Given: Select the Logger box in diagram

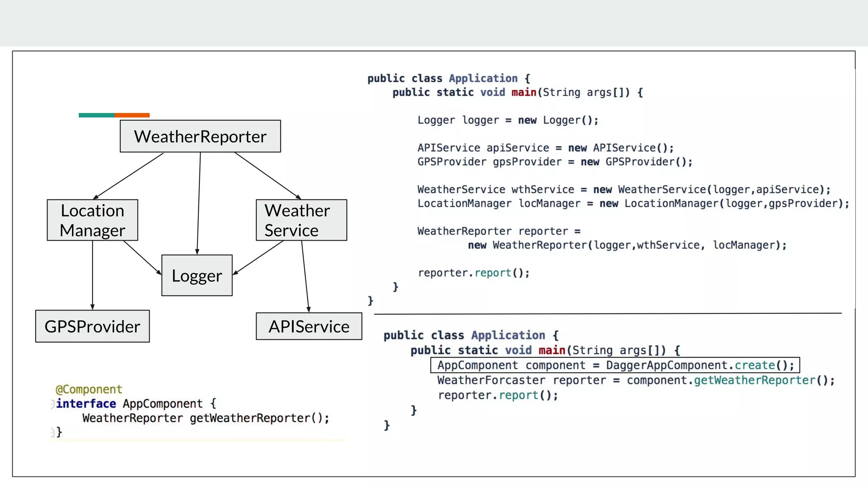Looking at the screenshot, I should 197,275.
